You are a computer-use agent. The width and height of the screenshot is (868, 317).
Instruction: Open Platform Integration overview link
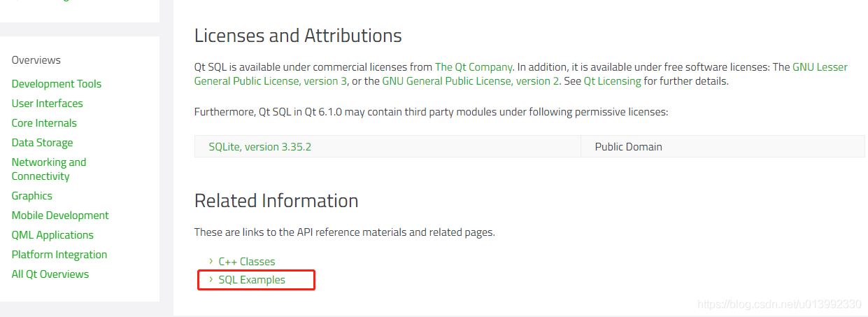(59, 255)
